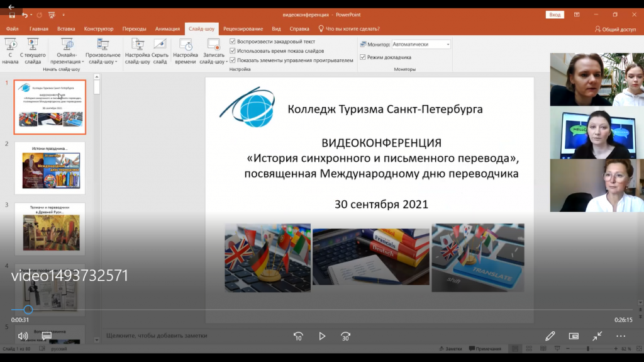This screenshot has width=644, height=362.
Task: Toggle 'Использовать время показа слайдов' checkbox
Action: 233,51
